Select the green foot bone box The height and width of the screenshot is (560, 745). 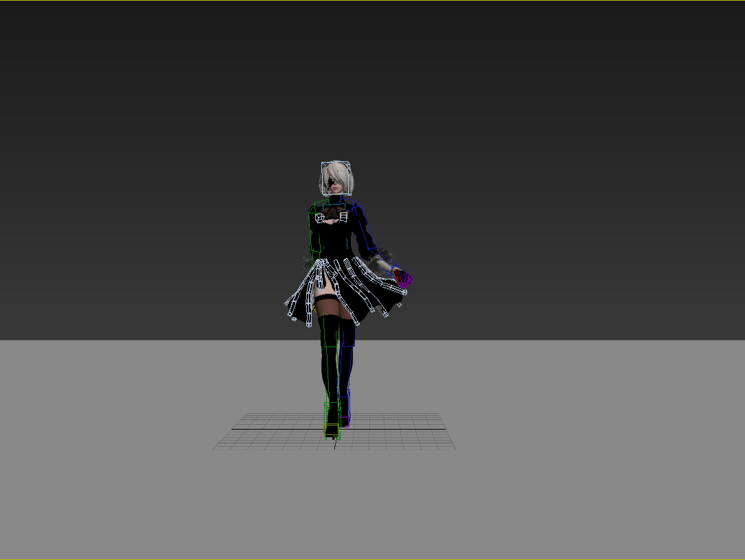[x=332, y=421]
